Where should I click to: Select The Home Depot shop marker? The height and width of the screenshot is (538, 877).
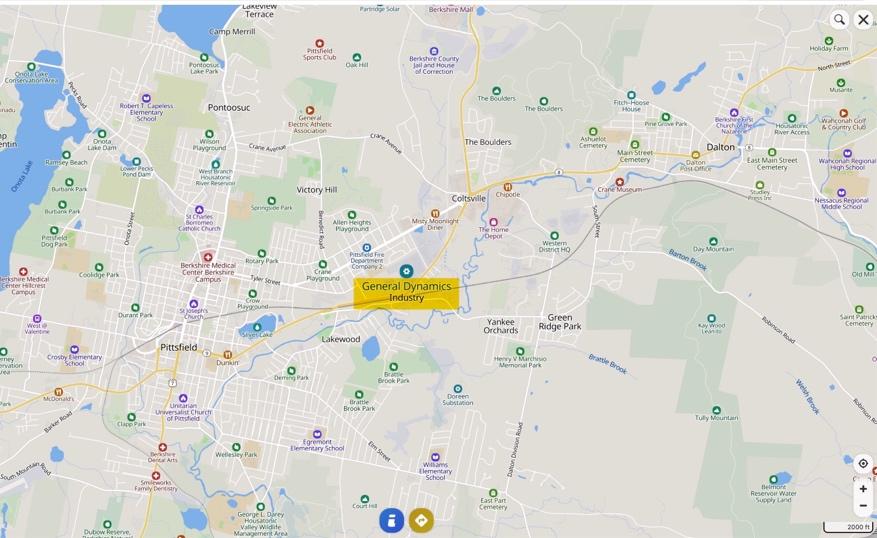493,222
